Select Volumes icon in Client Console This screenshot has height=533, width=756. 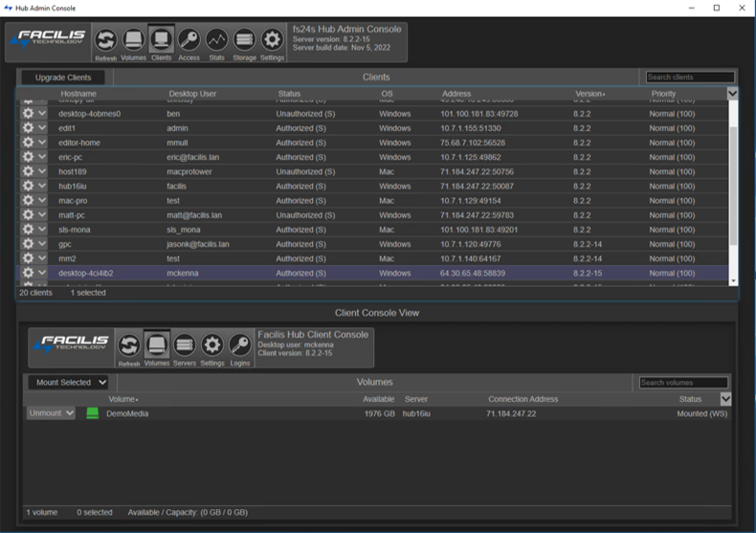[157, 345]
